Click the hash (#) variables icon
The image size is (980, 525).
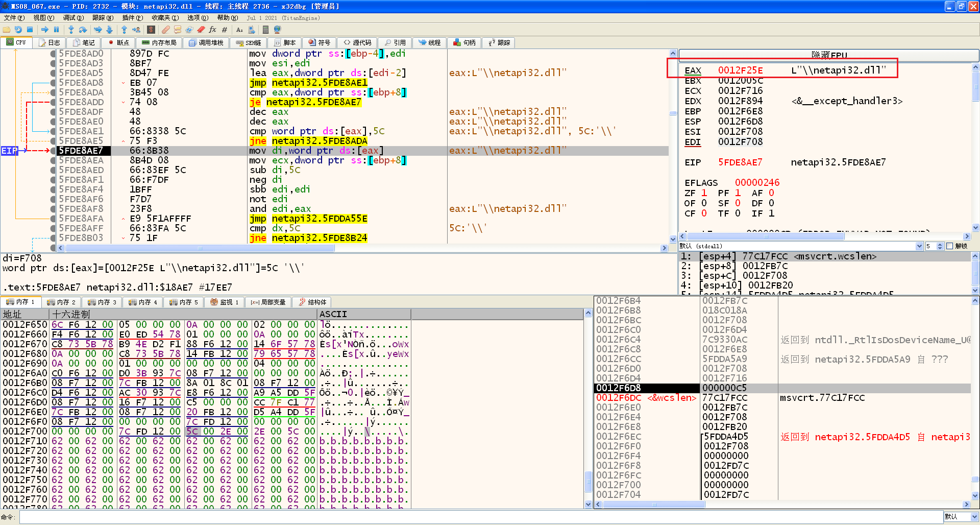(x=225, y=30)
